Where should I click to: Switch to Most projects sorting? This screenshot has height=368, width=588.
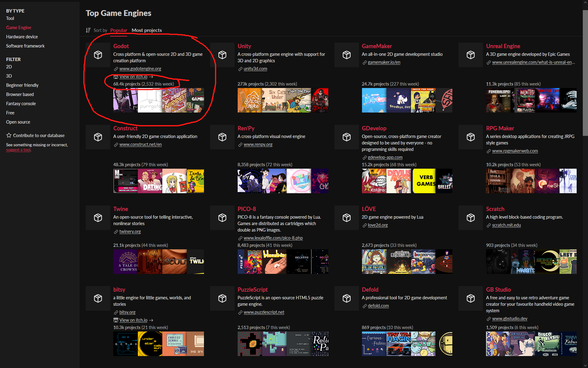pos(147,30)
